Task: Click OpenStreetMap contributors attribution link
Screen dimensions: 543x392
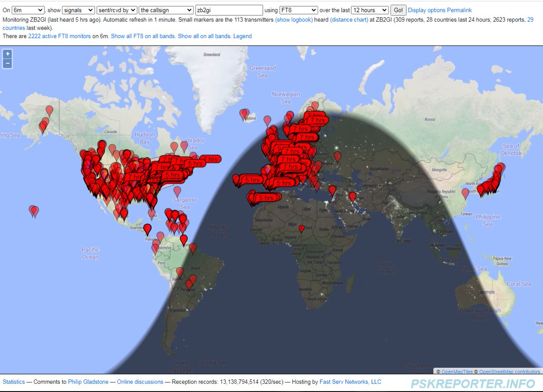Action: click(509, 372)
